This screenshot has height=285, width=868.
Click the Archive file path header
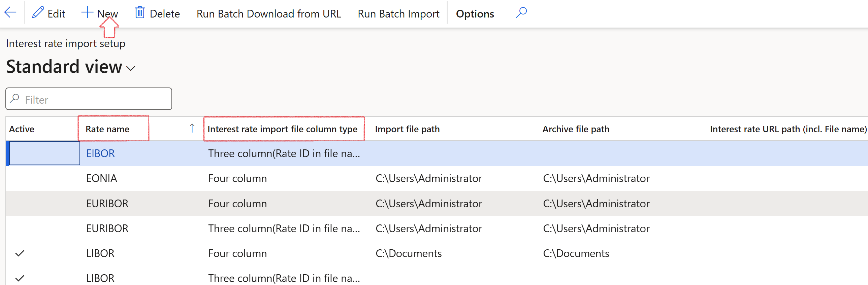pos(576,129)
